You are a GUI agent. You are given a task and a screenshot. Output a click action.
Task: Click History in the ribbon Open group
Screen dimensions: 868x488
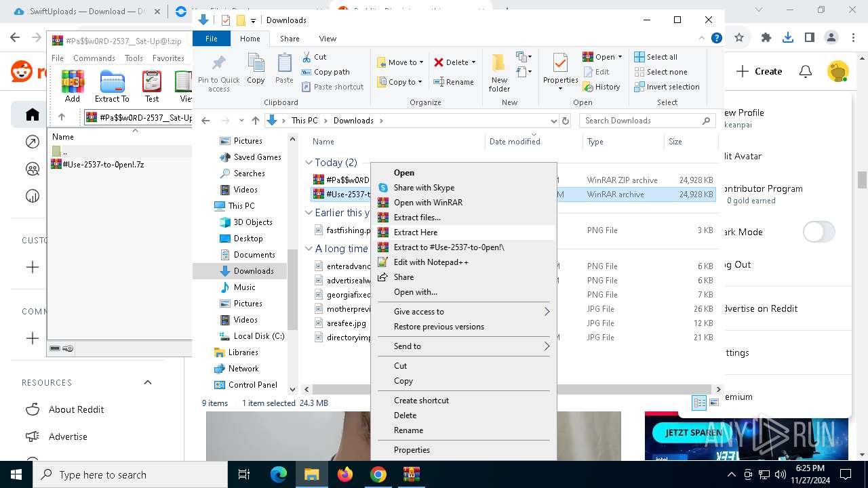601,87
